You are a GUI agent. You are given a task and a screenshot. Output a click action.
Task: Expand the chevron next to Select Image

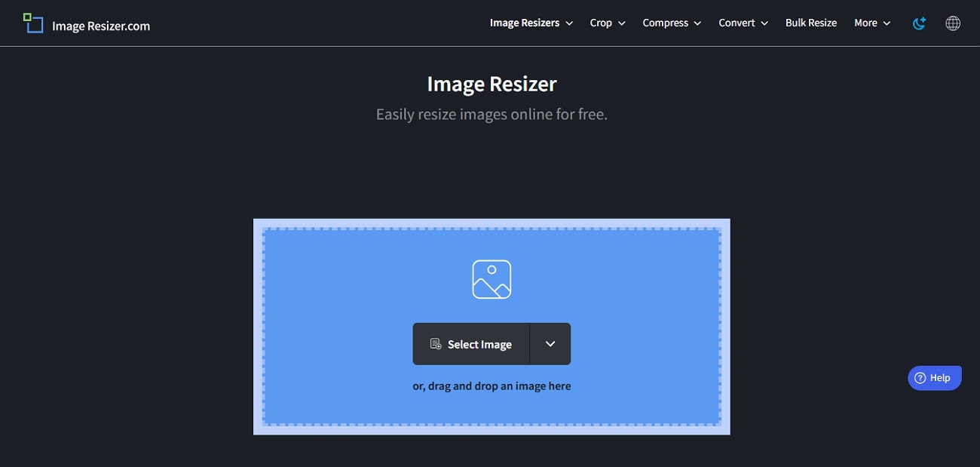click(x=550, y=344)
